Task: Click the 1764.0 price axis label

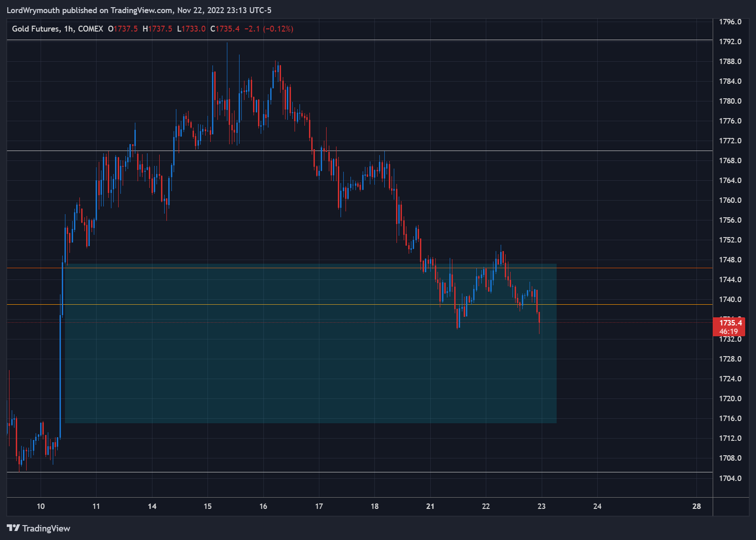Action: pos(730,180)
